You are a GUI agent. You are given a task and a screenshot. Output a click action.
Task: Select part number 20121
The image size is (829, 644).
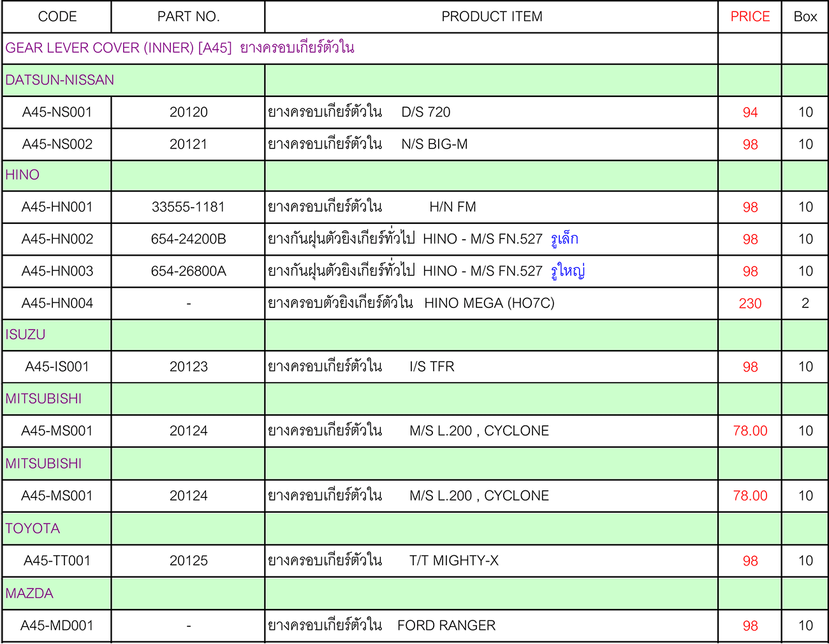(189, 144)
